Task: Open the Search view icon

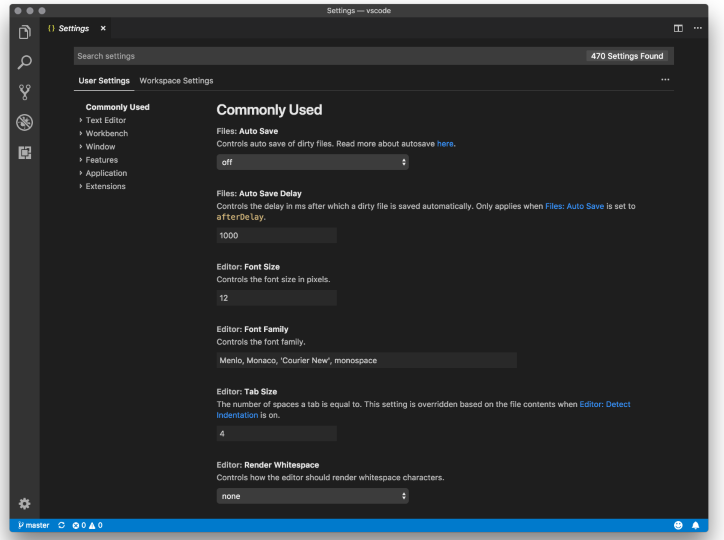Action: click(x=25, y=63)
